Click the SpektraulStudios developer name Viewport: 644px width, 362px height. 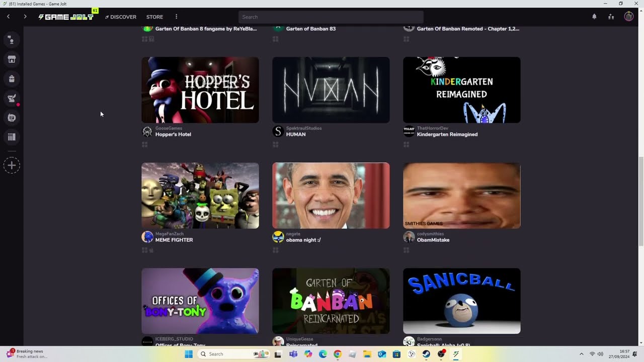304,128
